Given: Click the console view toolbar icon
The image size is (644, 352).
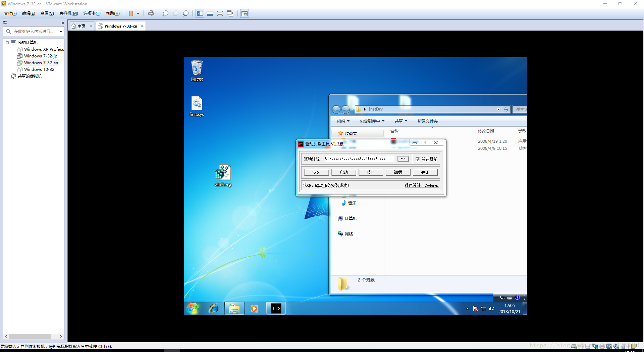Looking at the screenshot, I should coord(245,13).
